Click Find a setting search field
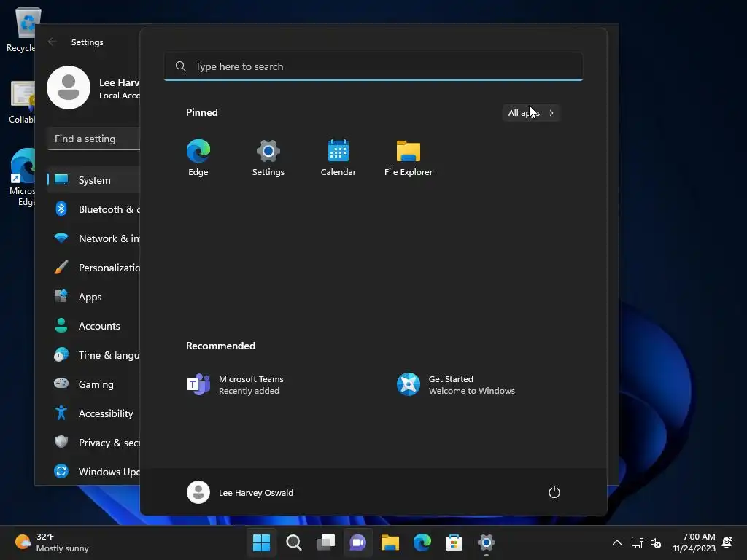Image resolution: width=747 pixels, height=560 pixels. tap(94, 139)
